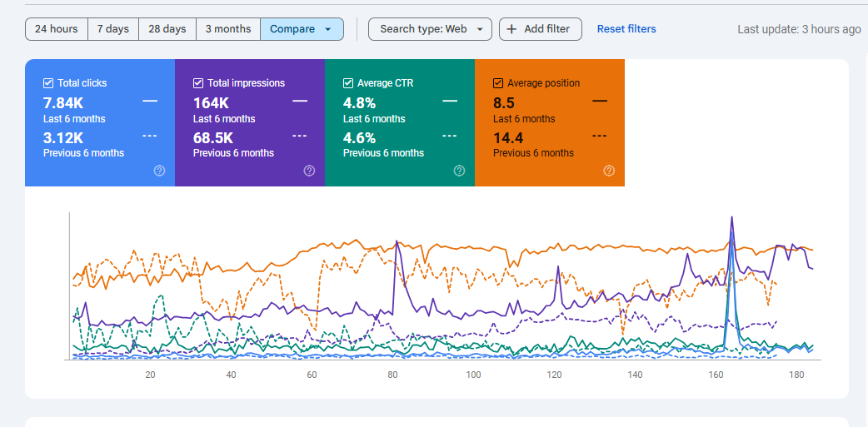Open help icon on Average position card
The image size is (868, 427).
coord(609,171)
